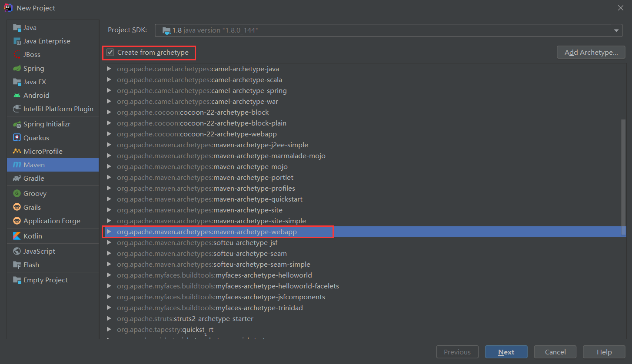
Task: Click the Spring Initializr icon
Action: click(17, 124)
